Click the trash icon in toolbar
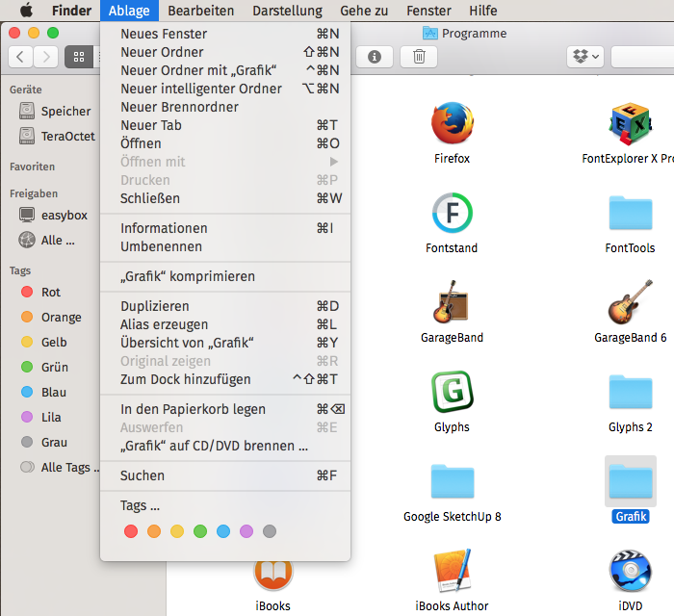674x616 pixels. 419,57
